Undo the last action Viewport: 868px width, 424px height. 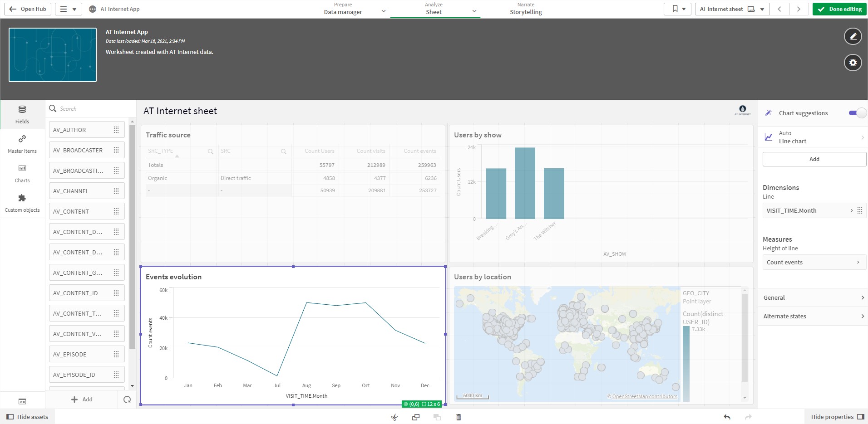pos(727,417)
